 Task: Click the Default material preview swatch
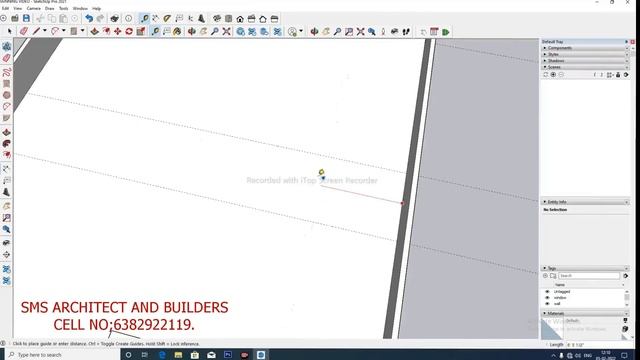pyautogui.click(x=552, y=329)
